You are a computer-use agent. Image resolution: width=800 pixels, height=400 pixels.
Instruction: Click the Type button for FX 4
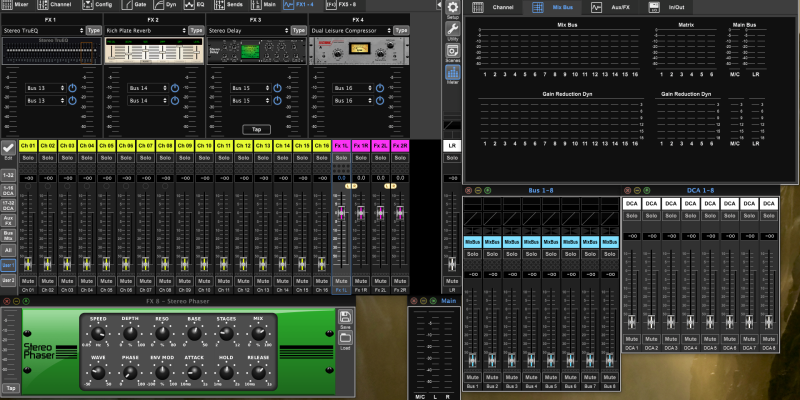[x=399, y=31]
